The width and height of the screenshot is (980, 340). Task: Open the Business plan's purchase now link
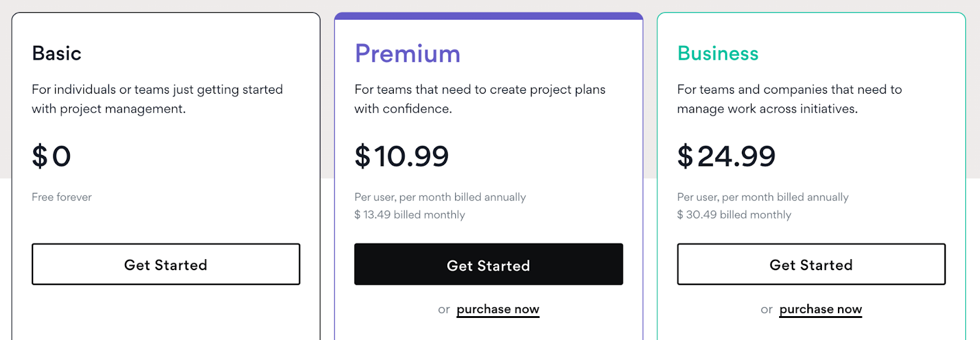coord(820,309)
